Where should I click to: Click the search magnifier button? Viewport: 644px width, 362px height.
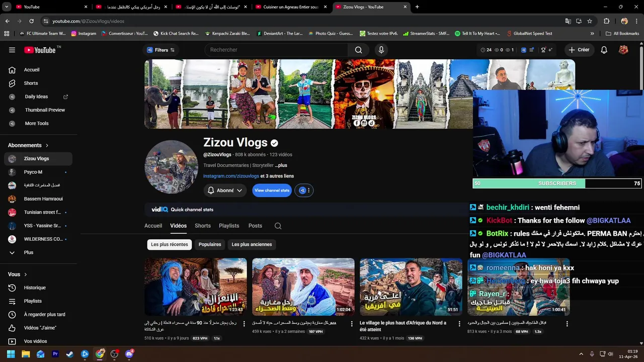pyautogui.click(x=358, y=50)
